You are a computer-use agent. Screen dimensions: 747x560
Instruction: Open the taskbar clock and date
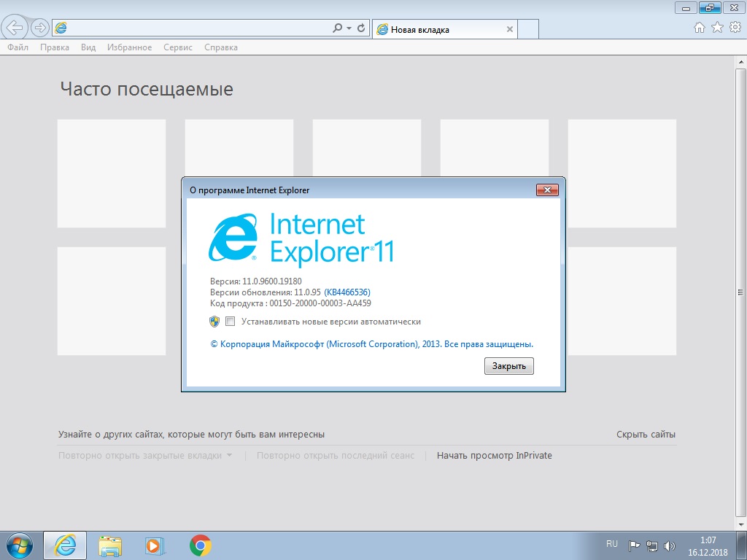coord(708,546)
